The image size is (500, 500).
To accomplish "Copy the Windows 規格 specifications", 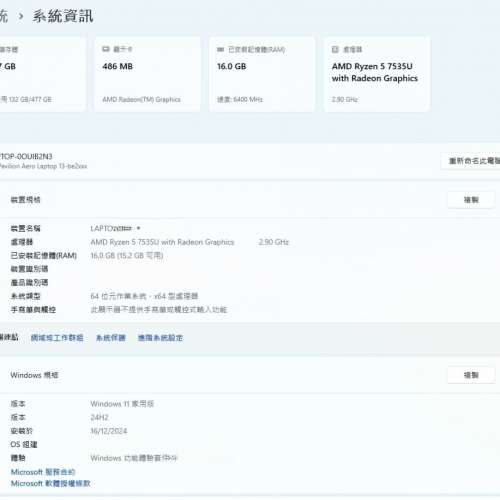I will (471, 375).
